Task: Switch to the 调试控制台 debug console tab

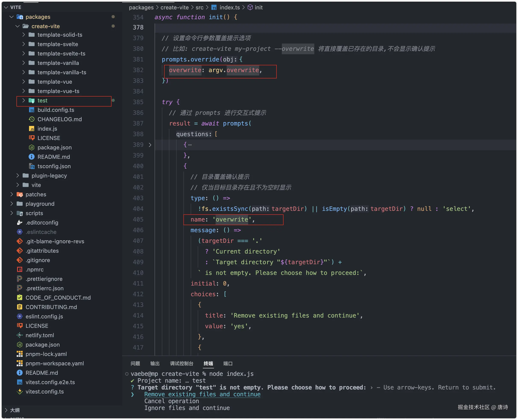Action: coord(181,363)
